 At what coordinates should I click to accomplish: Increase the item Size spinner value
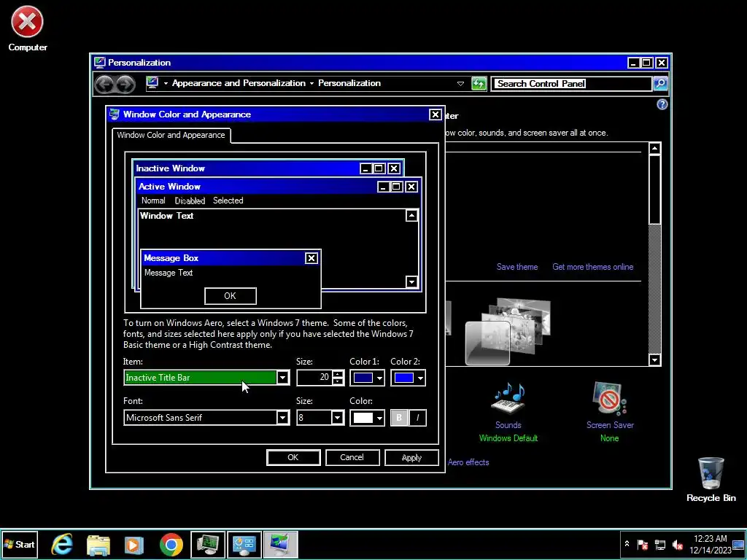(x=338, y=374)
